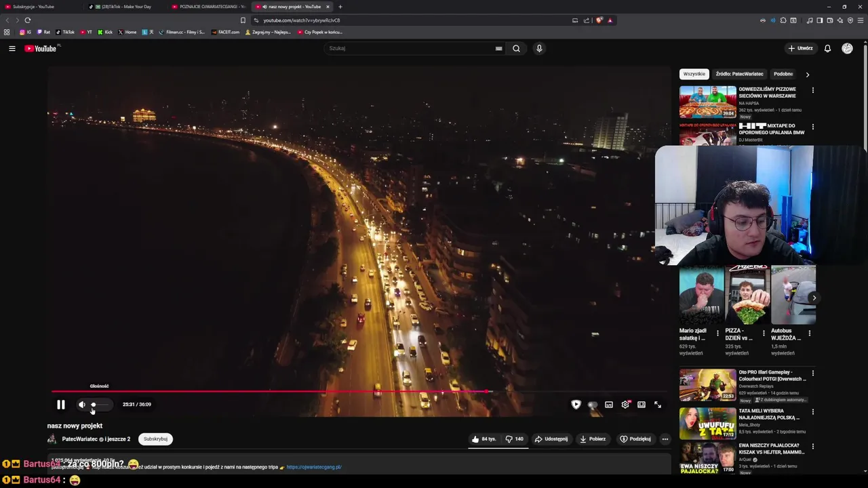Open Mario zjadł sałatkę short
Screen dimensions: 868x488
701,295
